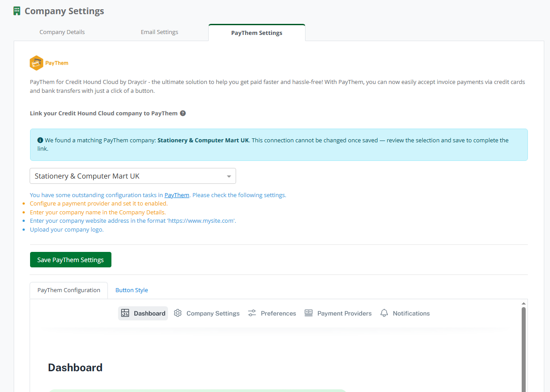Open the PayThem Configuration sub-tab

point(69,290)
